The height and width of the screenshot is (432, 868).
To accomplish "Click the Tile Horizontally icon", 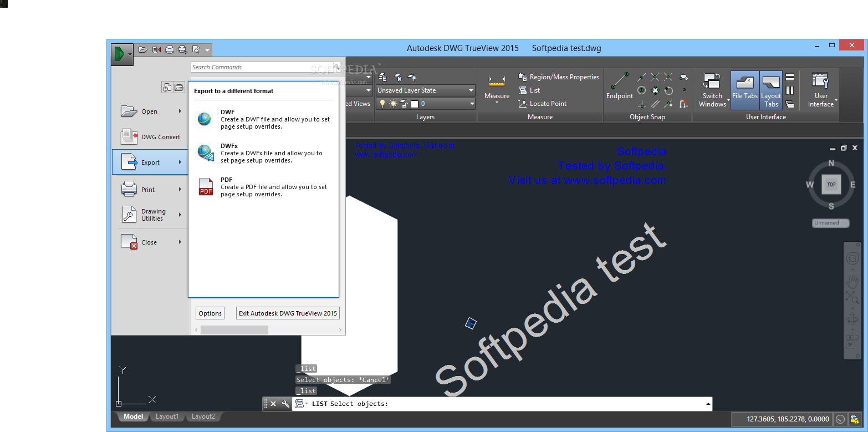I will pos(790,77).
